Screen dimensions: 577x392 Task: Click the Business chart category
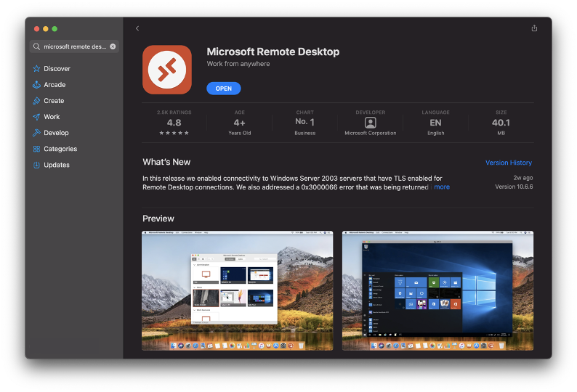[304, 133]
